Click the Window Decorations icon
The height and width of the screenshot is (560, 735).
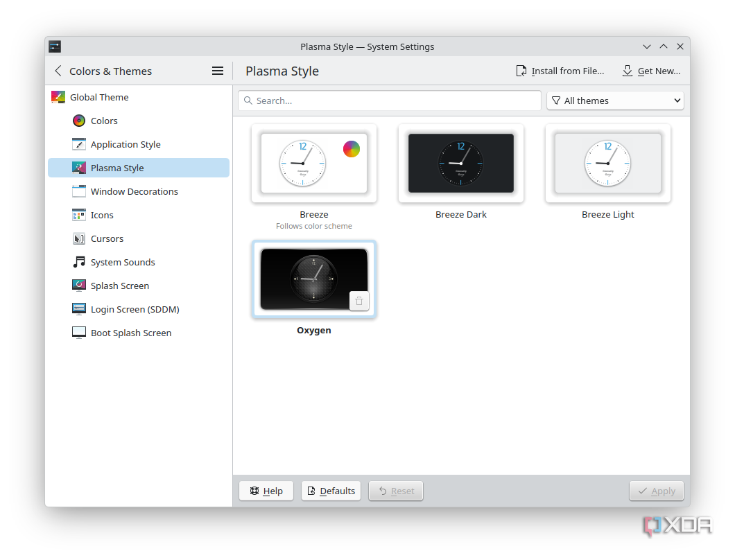click(x=79, y=191)
